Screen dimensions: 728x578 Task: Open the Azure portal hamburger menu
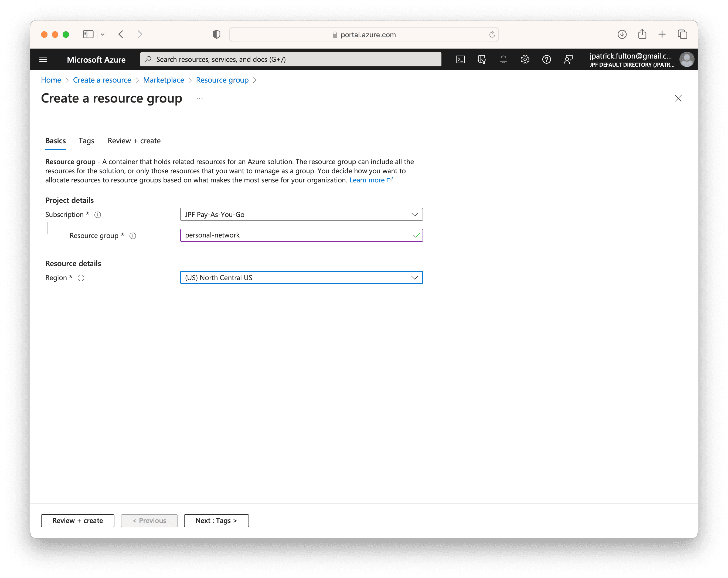point(43,60)
